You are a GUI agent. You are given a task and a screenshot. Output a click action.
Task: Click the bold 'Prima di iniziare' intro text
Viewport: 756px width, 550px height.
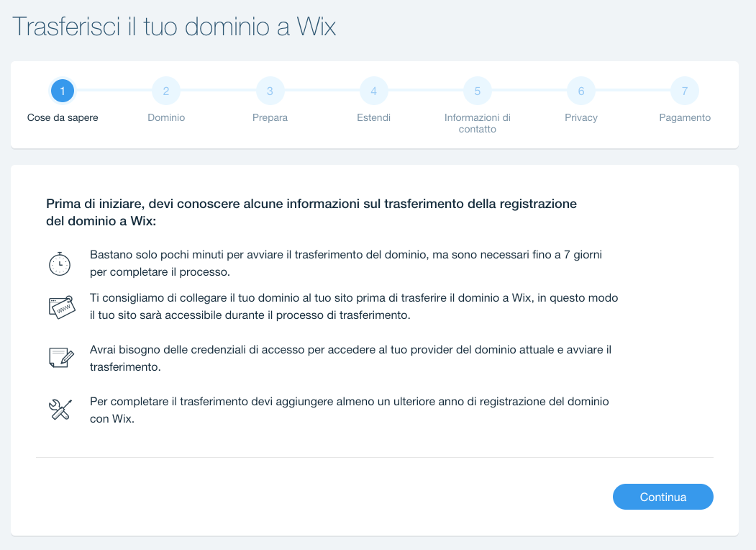pyautogui.click(x=311, y=212)
